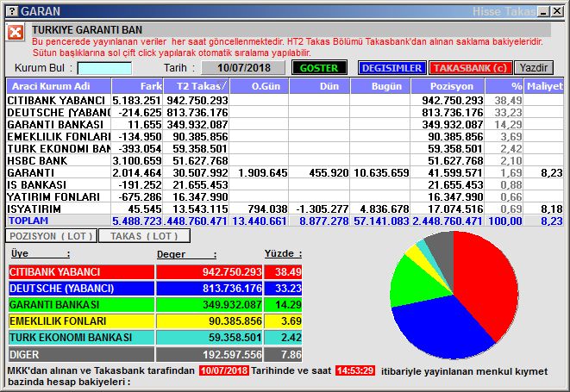
Task: Select the GARANTI BANKASI table row
Action: click(285, 124)
